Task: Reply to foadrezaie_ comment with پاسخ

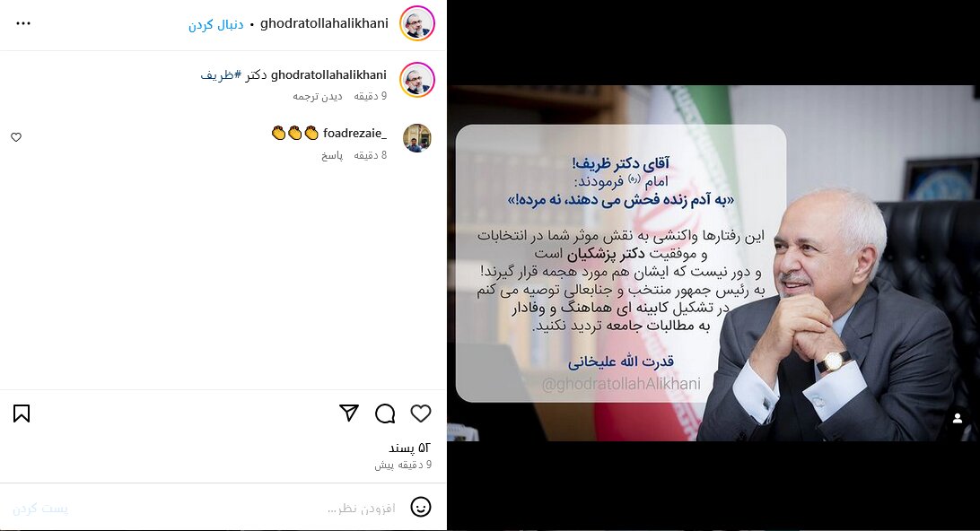Action: coord(332,155)
